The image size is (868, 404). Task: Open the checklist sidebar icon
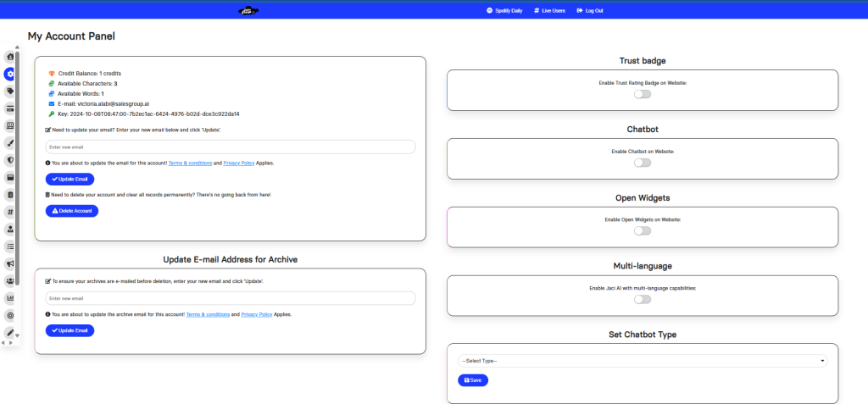10,246
